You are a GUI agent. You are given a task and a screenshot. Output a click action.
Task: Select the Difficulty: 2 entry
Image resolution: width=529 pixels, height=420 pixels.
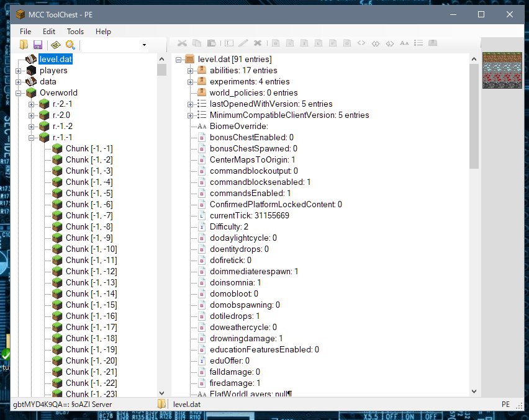click(228, 226)
